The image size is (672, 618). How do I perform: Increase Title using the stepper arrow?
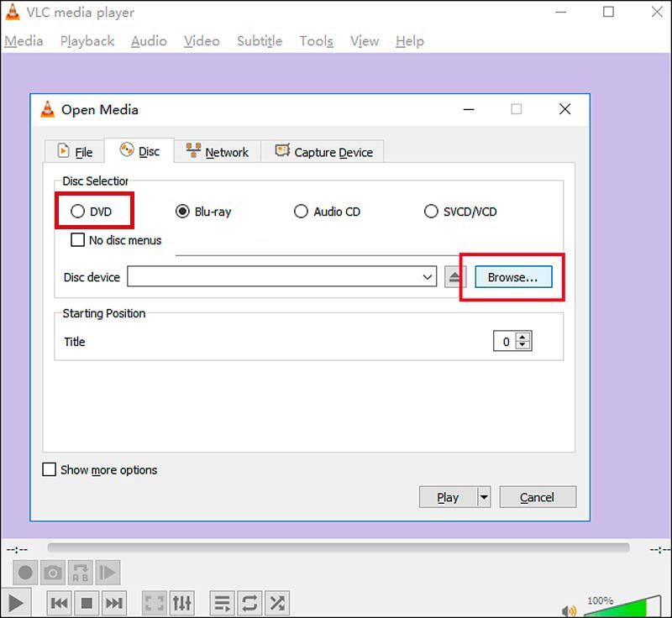point(523,338)
